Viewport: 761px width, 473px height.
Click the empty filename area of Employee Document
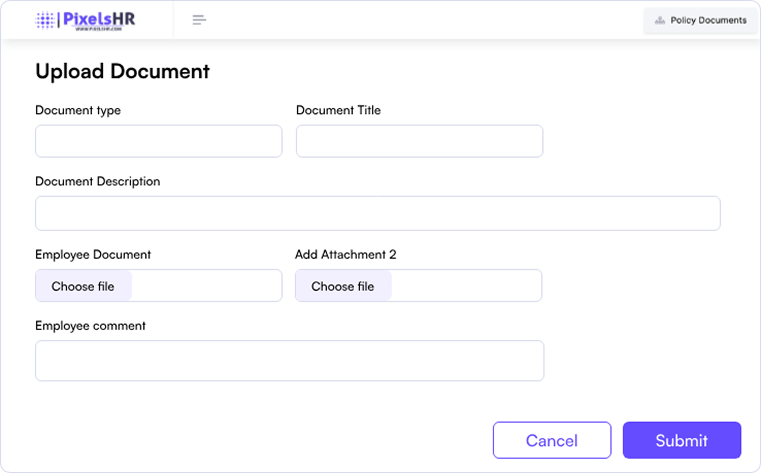click(x=206, y=286)
